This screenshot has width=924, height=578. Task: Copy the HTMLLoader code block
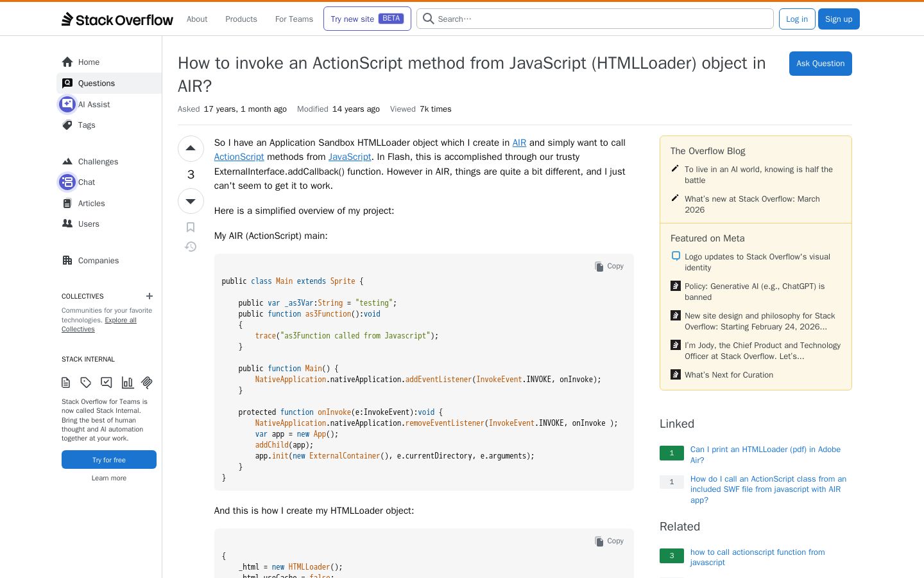[x=609, y=541]
